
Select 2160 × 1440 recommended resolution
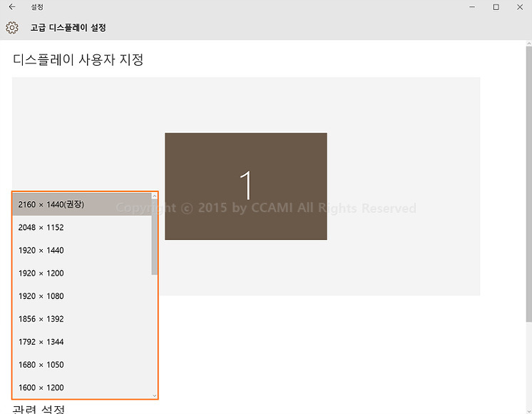coord(82,204)
